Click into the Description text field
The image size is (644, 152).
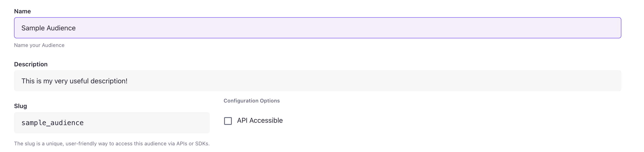(317, 81)
